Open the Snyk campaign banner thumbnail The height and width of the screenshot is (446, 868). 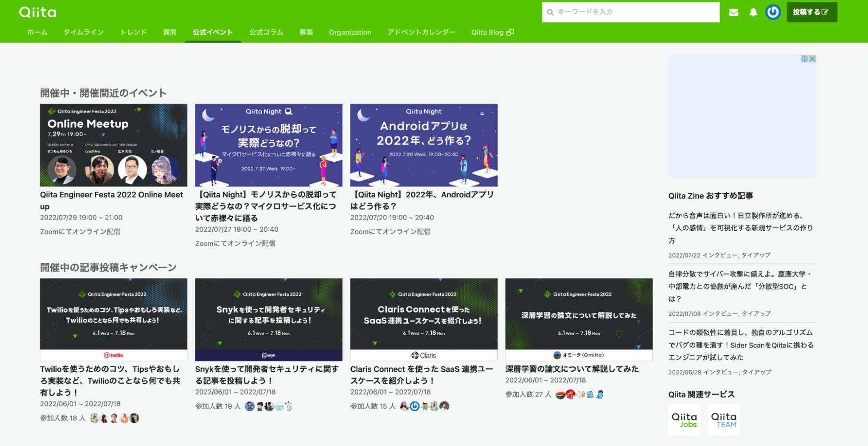pos(269,319)
